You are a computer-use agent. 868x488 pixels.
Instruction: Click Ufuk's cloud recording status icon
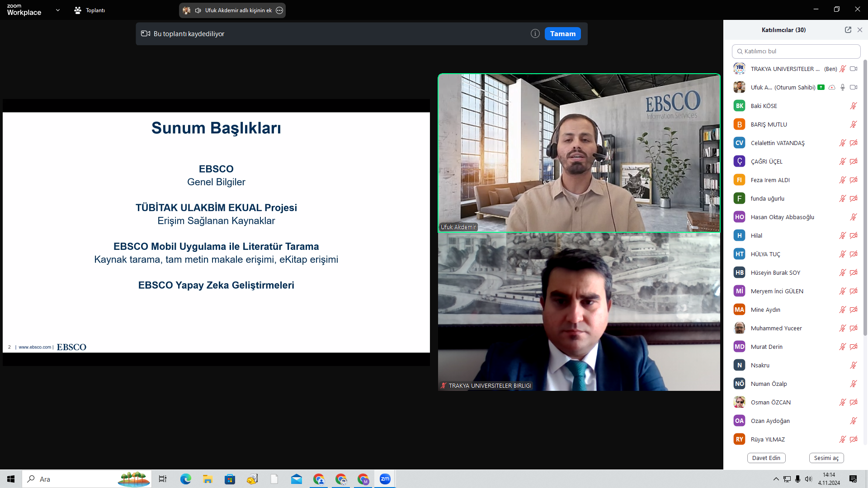coord(832,88)
